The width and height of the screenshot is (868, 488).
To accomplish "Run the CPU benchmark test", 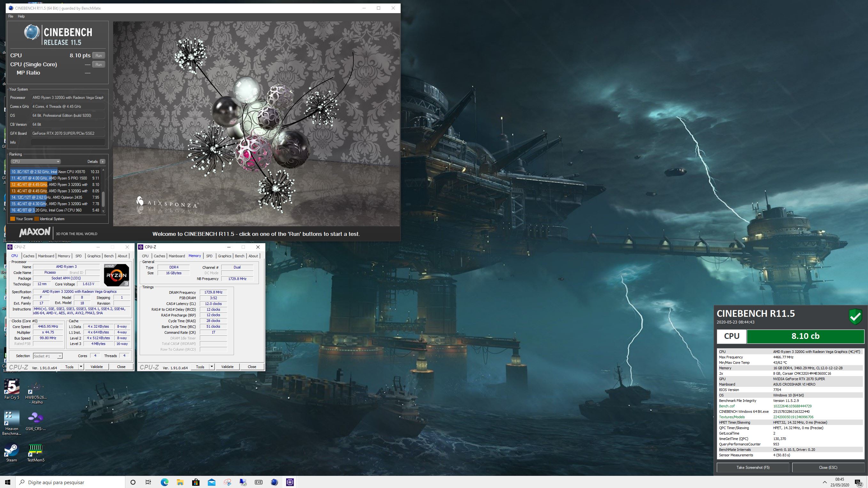I will (99, 55).
